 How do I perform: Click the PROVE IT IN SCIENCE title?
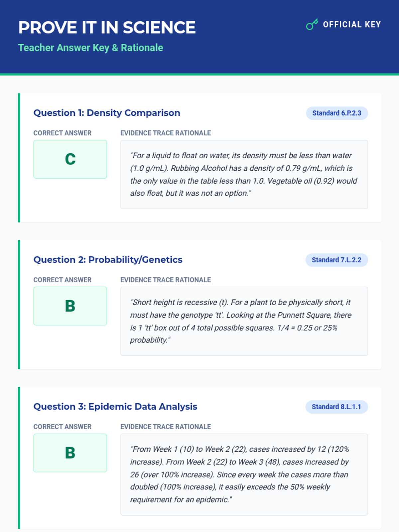(107, 28)
